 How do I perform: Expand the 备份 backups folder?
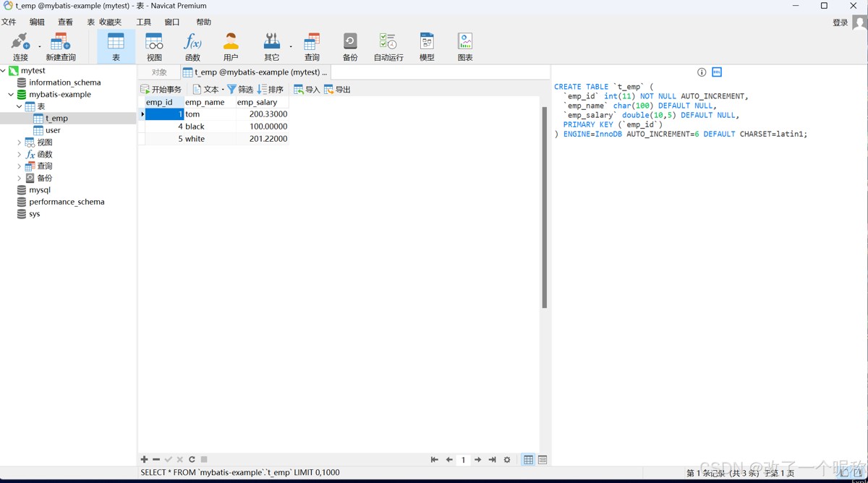20,178
